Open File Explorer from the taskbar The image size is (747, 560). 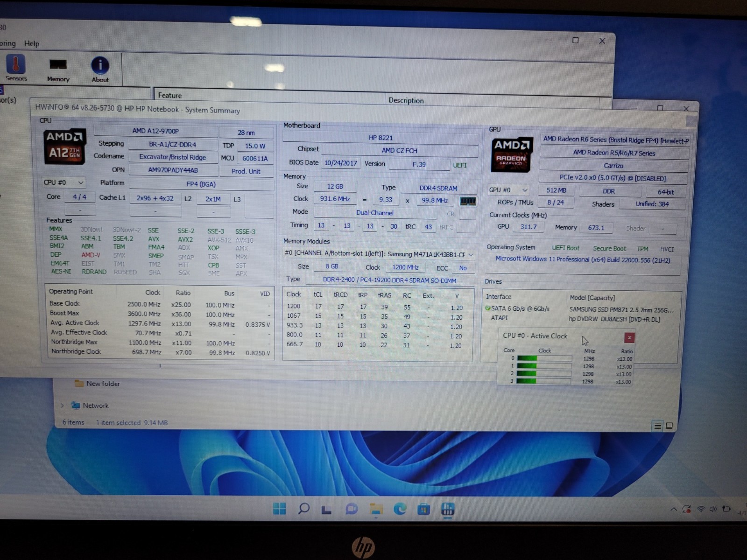[x=376, y=509]
